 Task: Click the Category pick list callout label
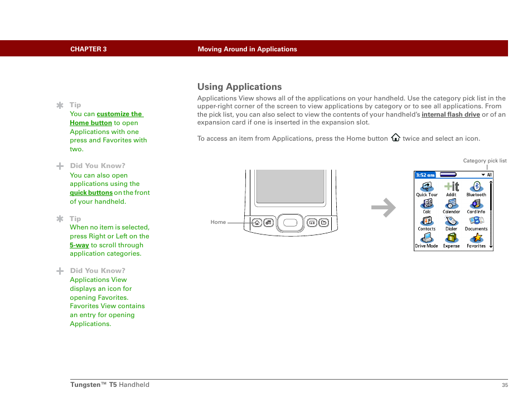[485, 161]
